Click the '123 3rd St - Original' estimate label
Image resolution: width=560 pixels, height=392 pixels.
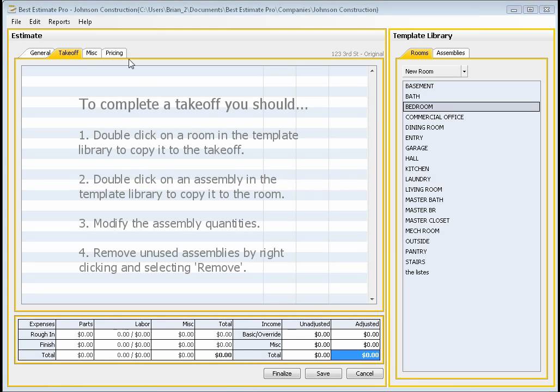(x=357, y=54)
